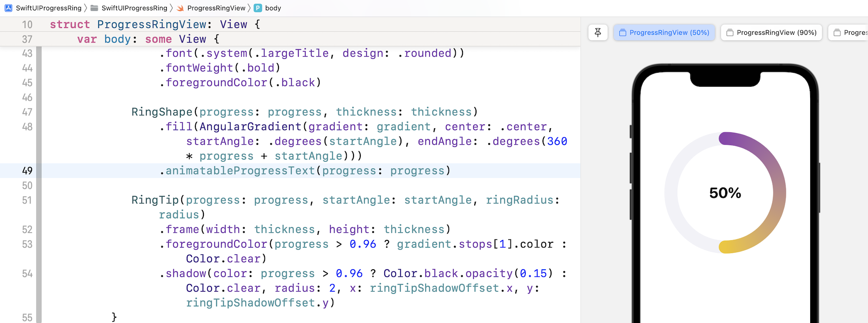Click line number 37 in sticky header
The image size is (868, 323).
[27, 39]
